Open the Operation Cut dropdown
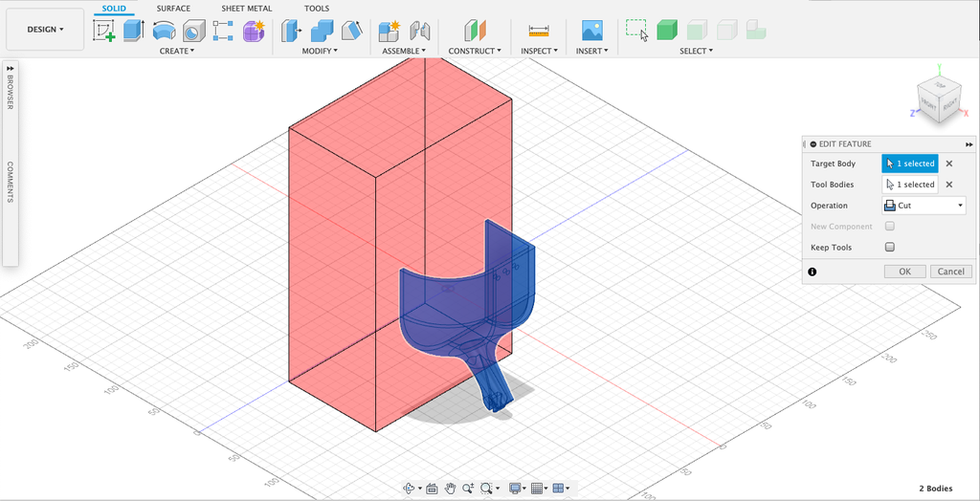The height and width of the screenshot is (501, 980). [x=924, y=206]
